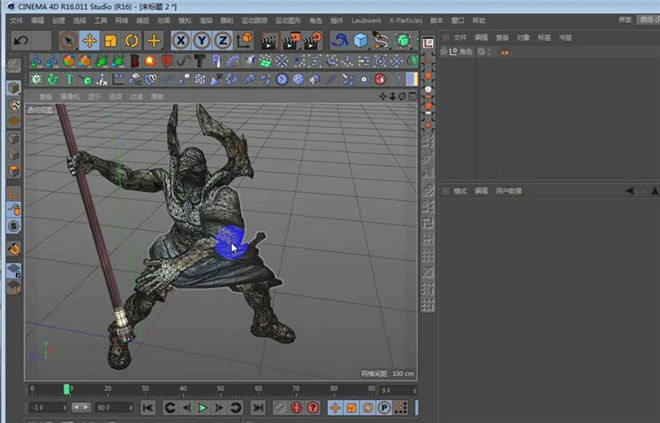660x423 pixels.
Task: Click the viewport pan icon at top right
Action: (383, 96)
